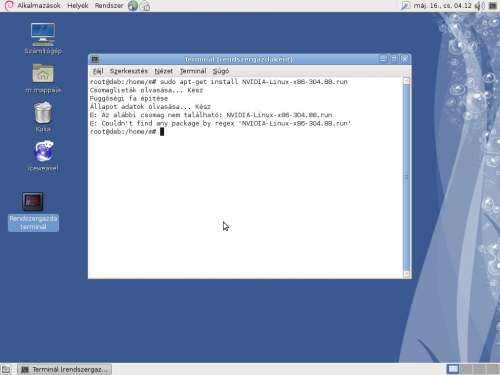Screen dimensions: 500x375
Task: Click the Debian swirl logo in the top panel
Action: [x=9, y=5]
